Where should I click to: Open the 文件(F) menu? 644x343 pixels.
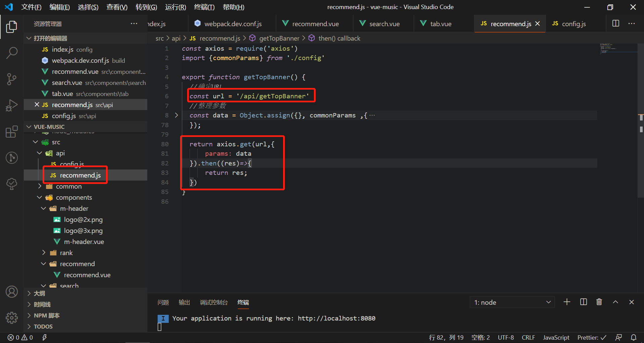[31, 7]
